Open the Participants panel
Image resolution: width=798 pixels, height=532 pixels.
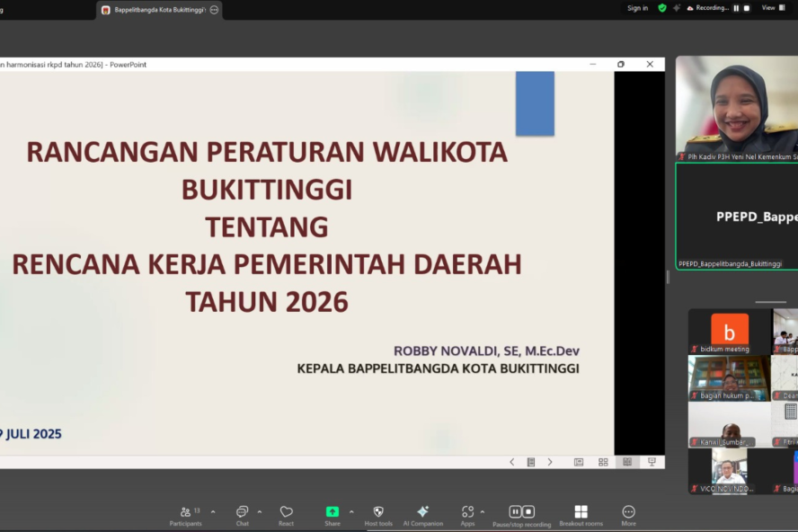coord(185,515)
